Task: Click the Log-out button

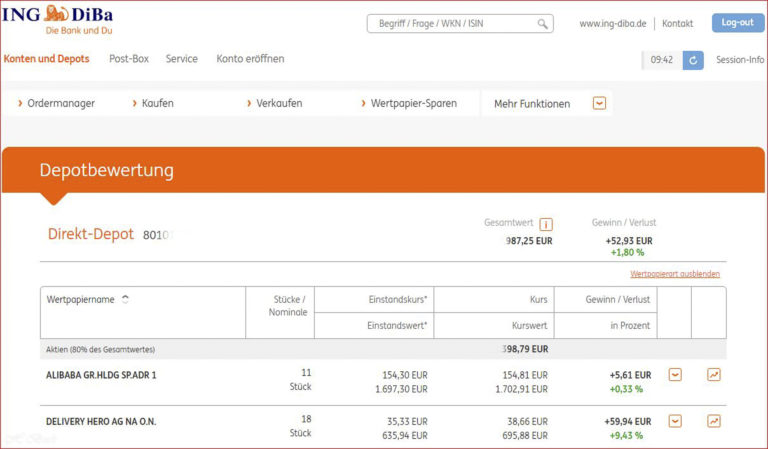Action: tap(738, 23)
